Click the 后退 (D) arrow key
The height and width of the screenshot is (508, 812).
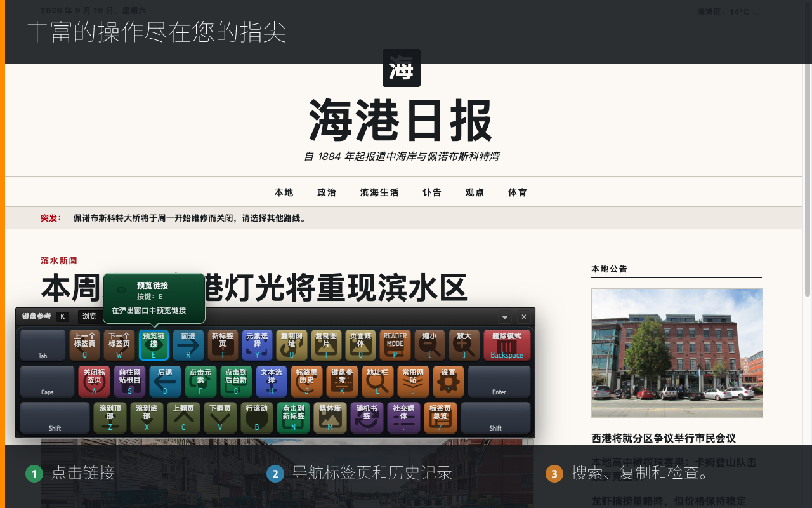coord(165,382)
